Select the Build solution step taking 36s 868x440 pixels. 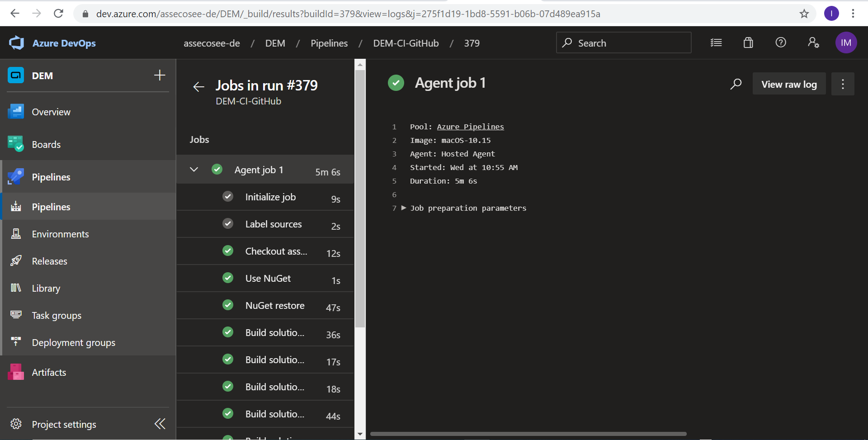265,333
